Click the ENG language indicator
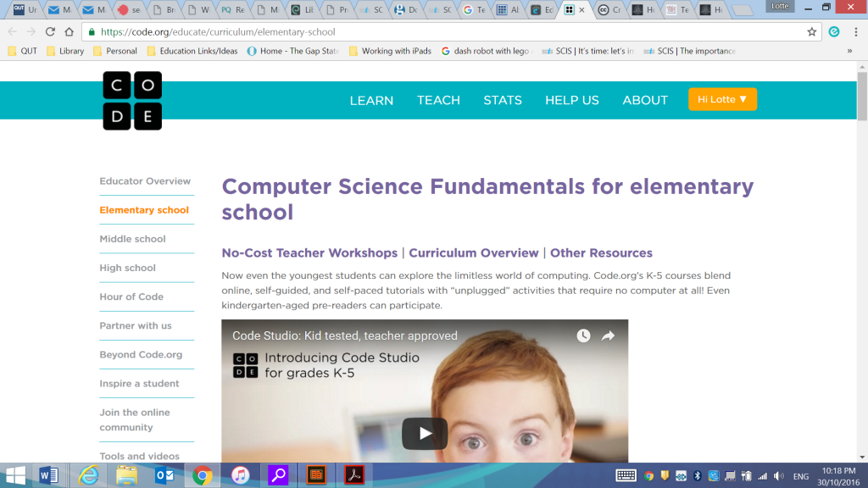This screenshot has height=488, width=868. (800, 476)
